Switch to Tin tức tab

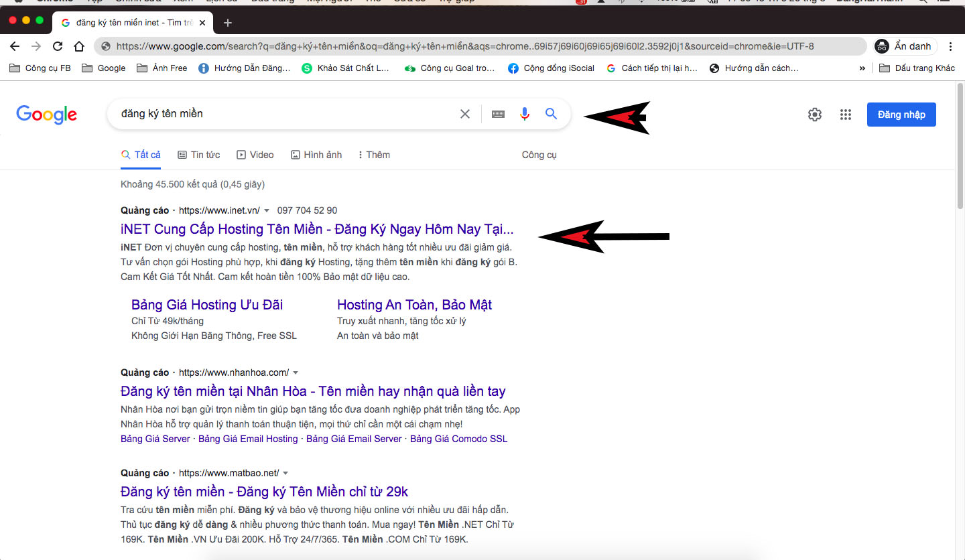pyautogui.click(x=199, y=155)
